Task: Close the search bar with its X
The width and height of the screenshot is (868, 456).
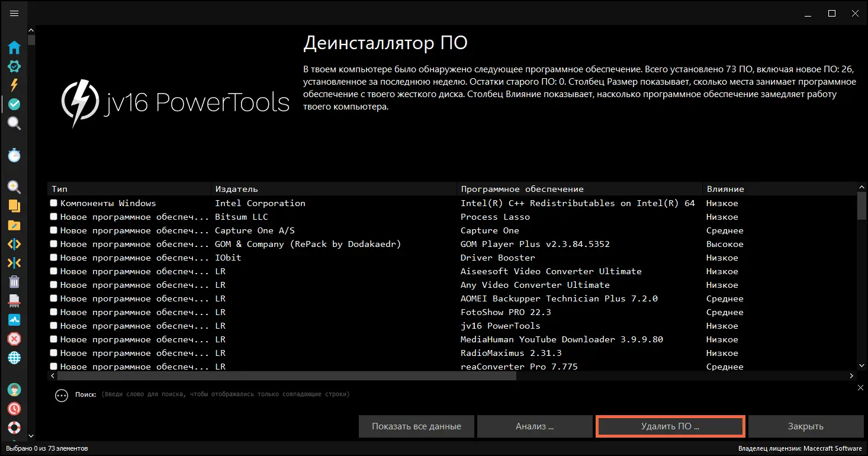Action: point(860,387)
